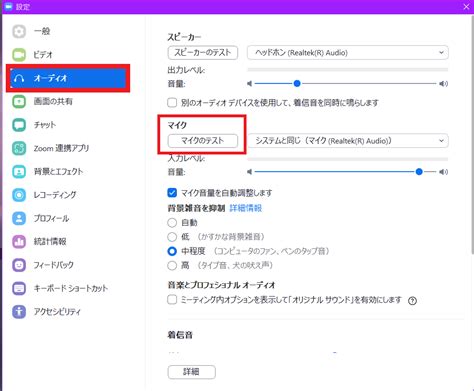Click the screen share icon in sidebar
This screenshot has width=474, height=391.
click(19, 101)
